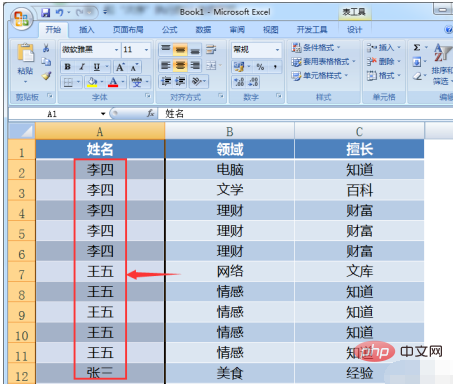Click the Clear eraser icon
This screenshot has width=453, height=384.
(417, 76)
